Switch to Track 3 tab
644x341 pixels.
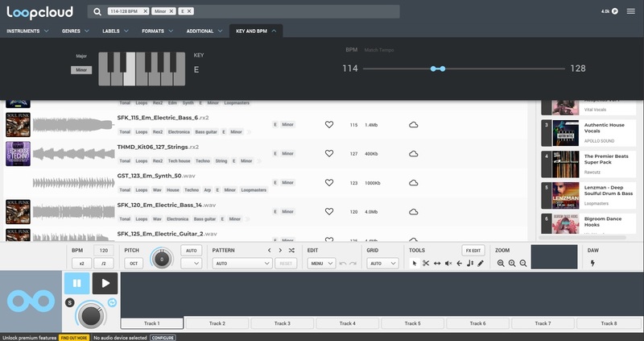point(283,323)
